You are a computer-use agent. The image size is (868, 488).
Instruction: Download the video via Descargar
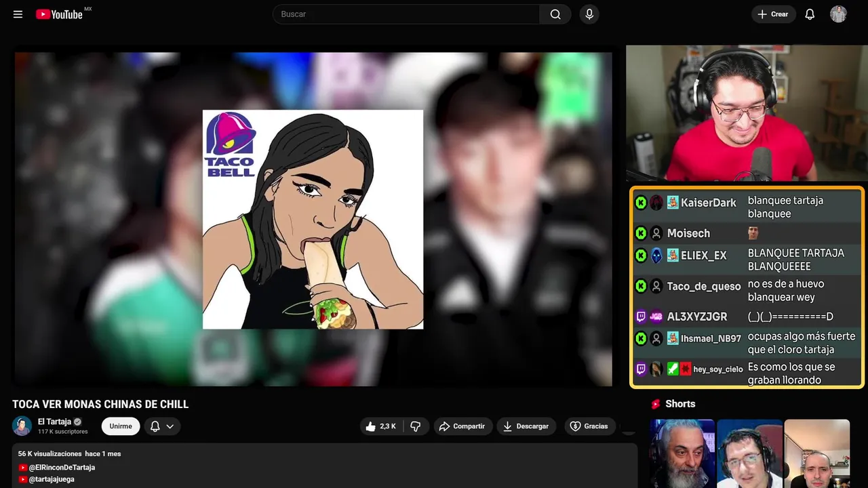click(526, 426)
